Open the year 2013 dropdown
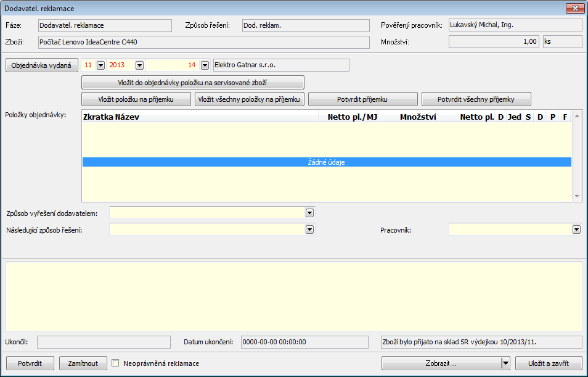588x377 pixels. (x=139, y=65)
